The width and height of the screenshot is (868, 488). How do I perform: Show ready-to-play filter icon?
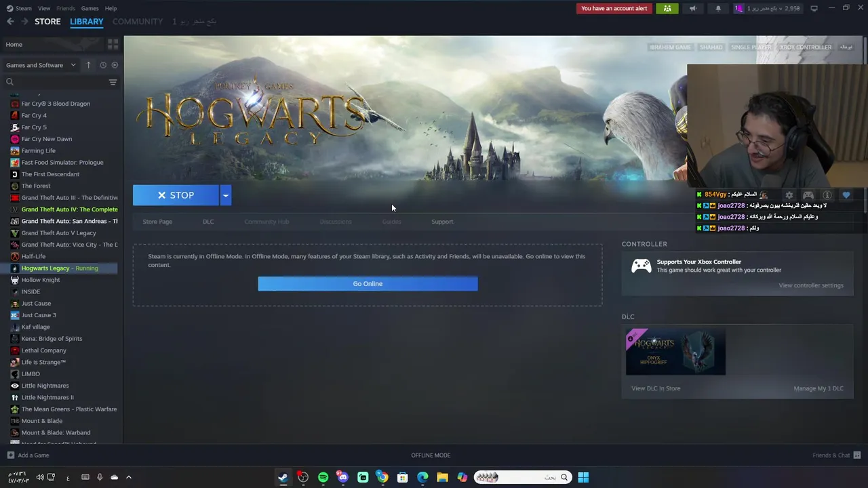tap(115, 65)
